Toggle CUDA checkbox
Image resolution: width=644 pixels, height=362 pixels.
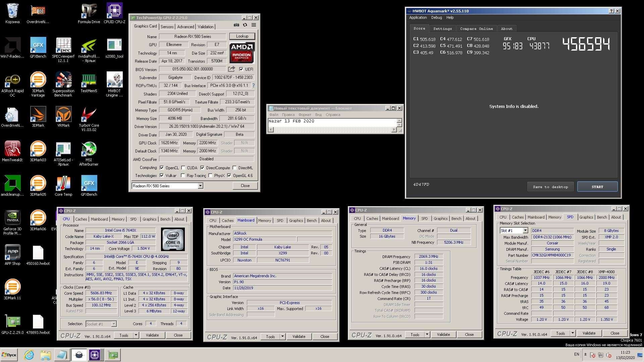183,168
